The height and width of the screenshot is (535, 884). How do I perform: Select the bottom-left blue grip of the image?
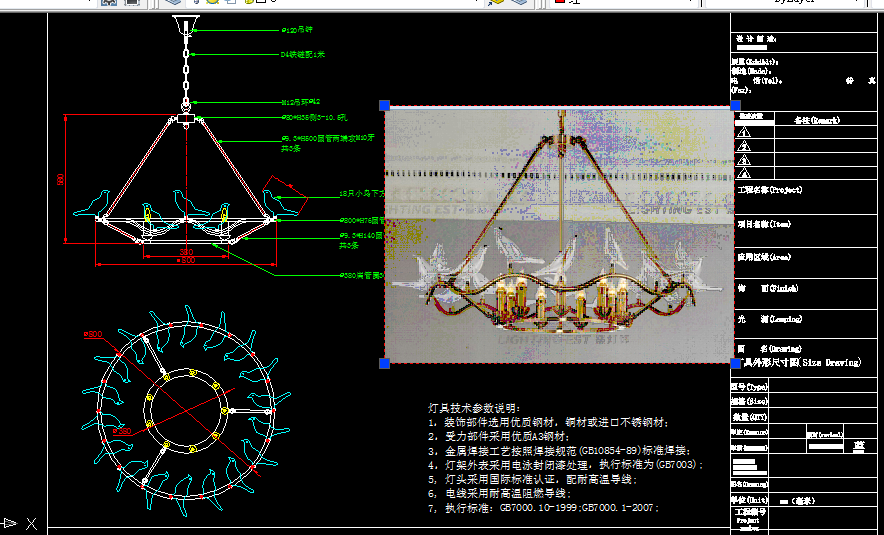point(384,364)
